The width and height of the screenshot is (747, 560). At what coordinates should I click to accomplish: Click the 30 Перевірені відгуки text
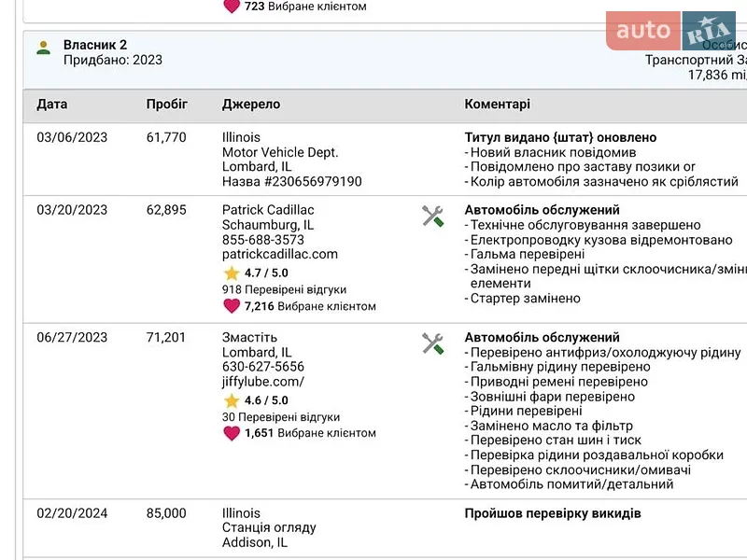pos(281,417)
